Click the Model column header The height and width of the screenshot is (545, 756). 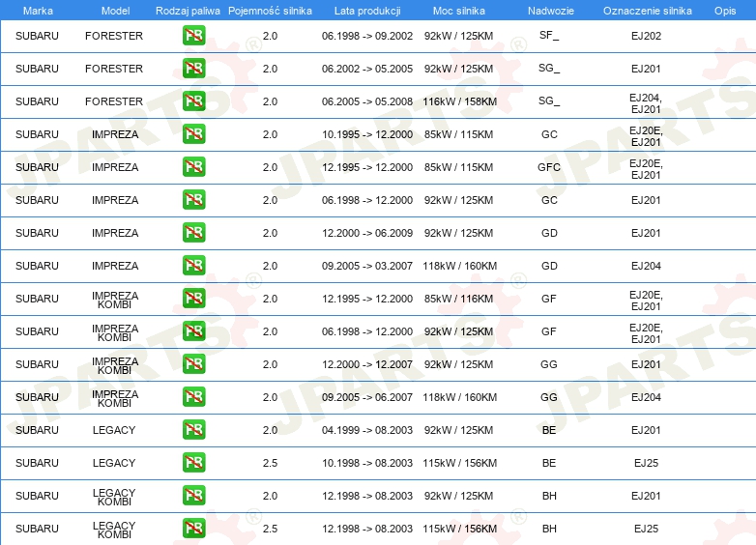[115, 11]
